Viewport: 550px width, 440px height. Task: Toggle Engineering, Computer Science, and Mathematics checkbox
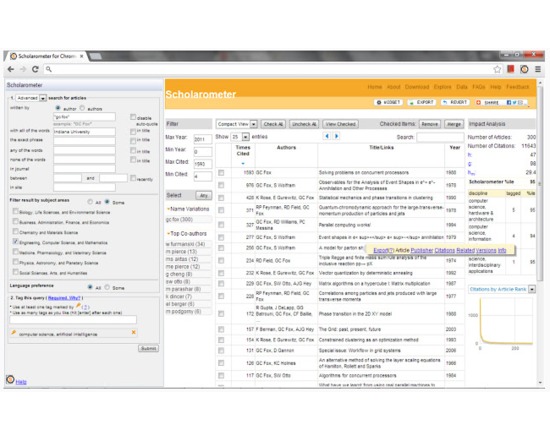[15, 241]
